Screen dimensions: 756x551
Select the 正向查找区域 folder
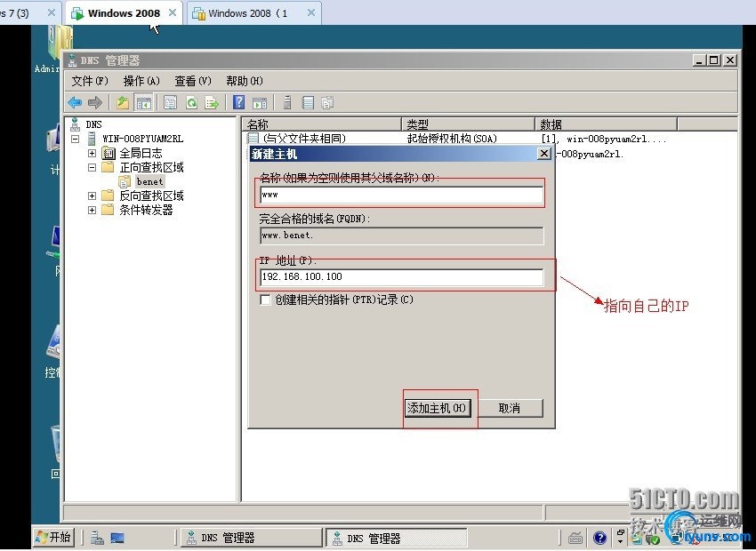click(151, 167)
